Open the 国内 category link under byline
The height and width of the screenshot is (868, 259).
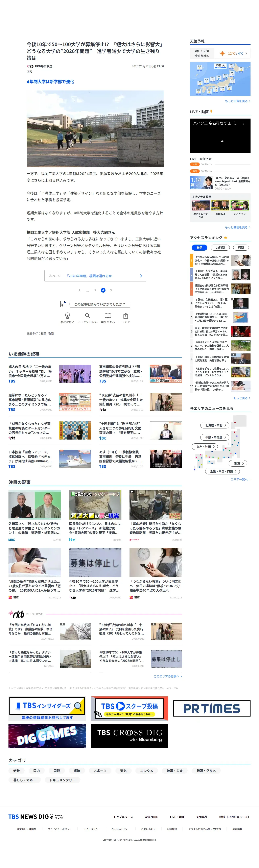pyautogui.click(x=29, y=71)
